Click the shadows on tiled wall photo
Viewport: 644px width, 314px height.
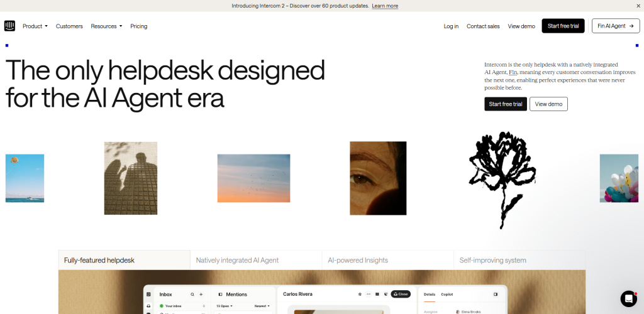131,178
